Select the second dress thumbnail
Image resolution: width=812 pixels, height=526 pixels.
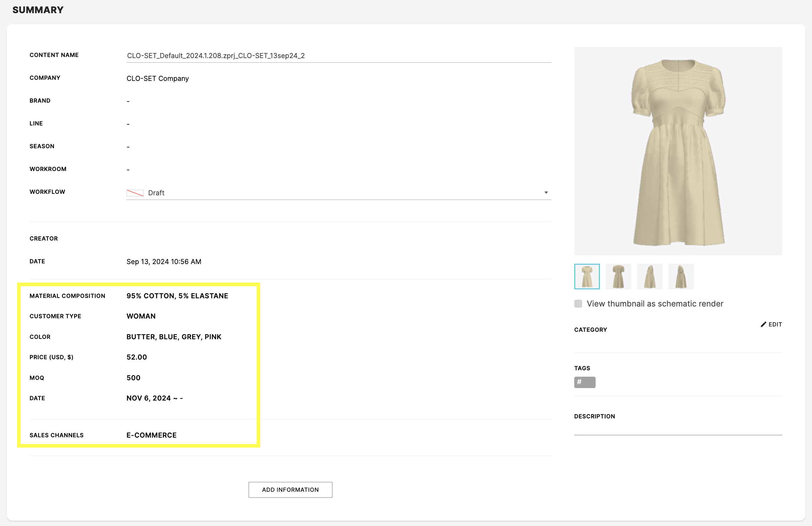pyautogui.click(x=618, y=277)
